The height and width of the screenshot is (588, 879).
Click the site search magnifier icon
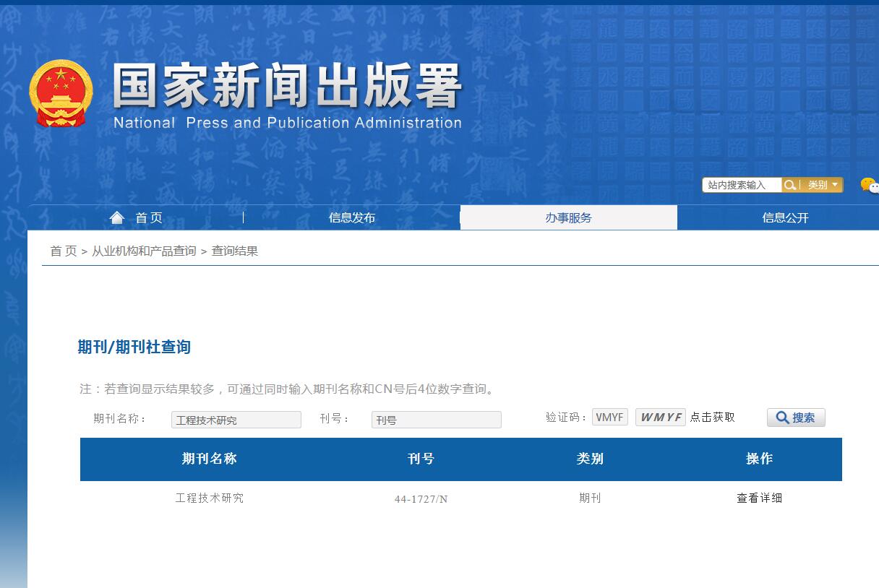[x=791, y=184]
